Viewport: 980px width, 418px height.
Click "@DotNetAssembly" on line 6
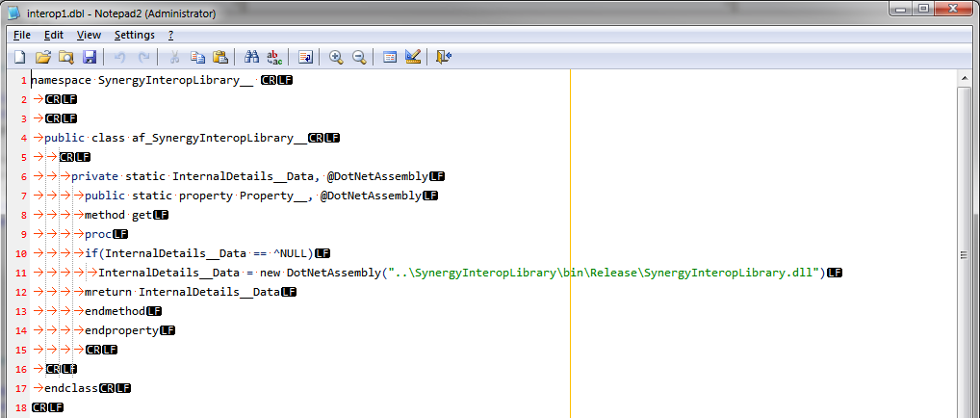[x=377, y=176]
